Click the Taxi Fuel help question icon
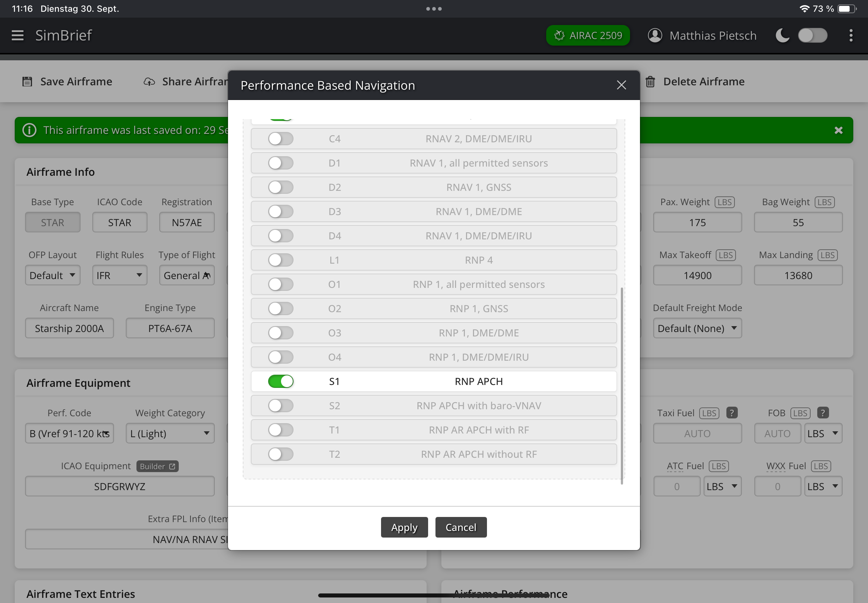868x603 pixels. coord(732,413)
